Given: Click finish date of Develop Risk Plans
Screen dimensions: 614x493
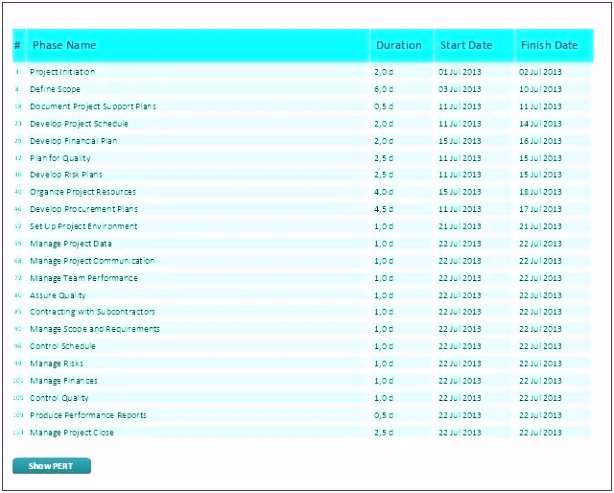Looking at the screenshot, I should pos(540,175).
